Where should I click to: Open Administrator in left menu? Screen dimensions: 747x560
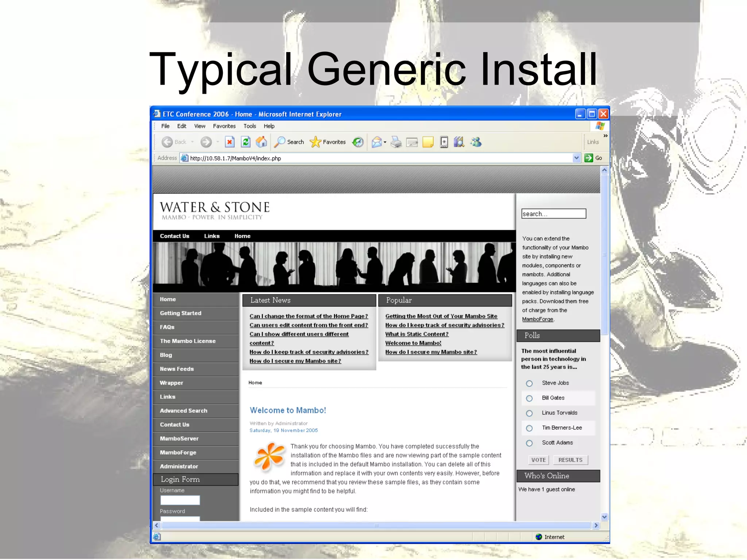(x=196, y=466)
